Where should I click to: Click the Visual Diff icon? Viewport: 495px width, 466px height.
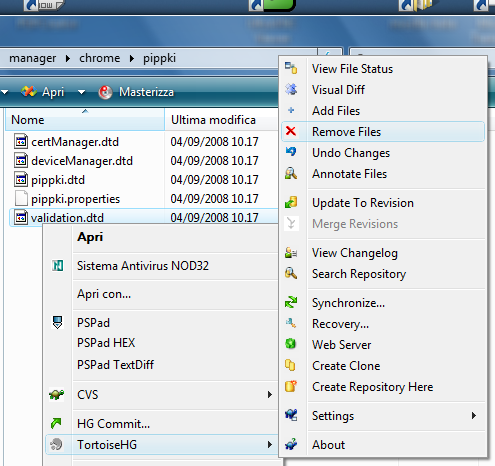(291, 89)
